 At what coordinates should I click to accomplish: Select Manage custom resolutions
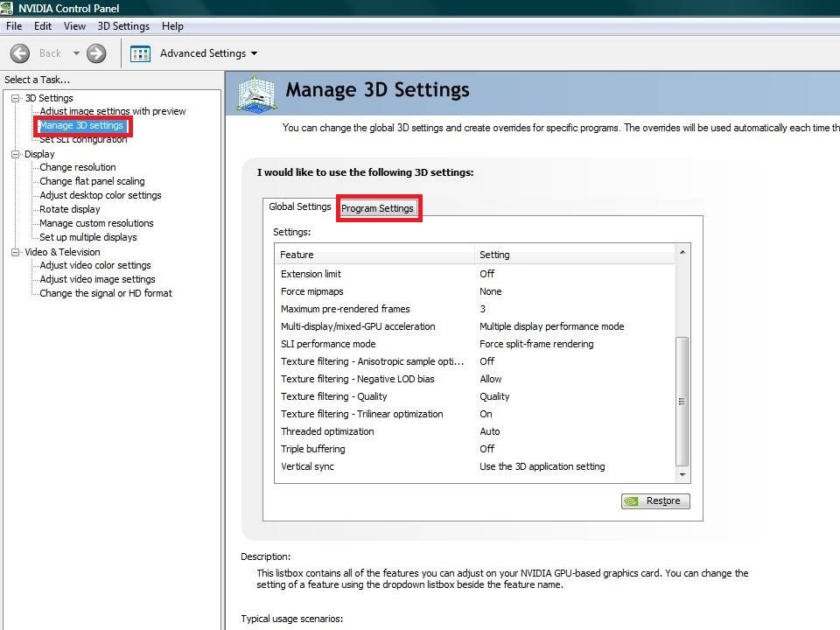(96, 223)
